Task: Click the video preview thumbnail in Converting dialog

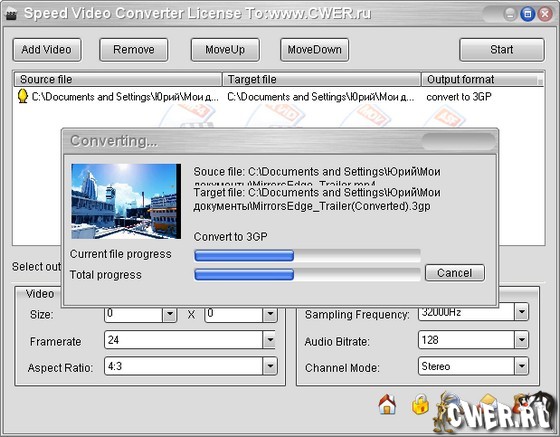Action: pos(126,201)
